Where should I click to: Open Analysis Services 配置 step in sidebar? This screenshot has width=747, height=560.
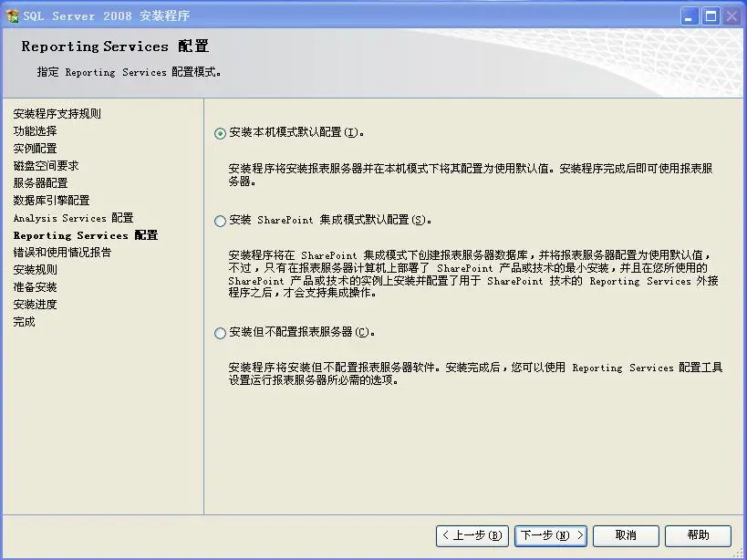(x=73, y=218)
